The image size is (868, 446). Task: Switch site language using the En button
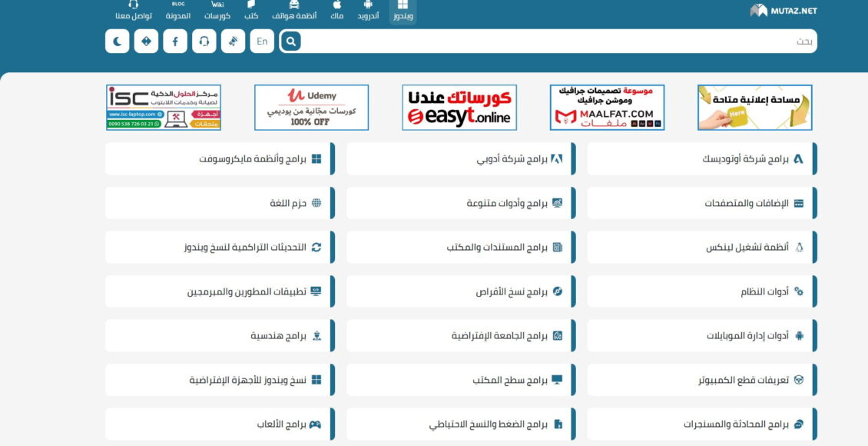tap(261, 42)
